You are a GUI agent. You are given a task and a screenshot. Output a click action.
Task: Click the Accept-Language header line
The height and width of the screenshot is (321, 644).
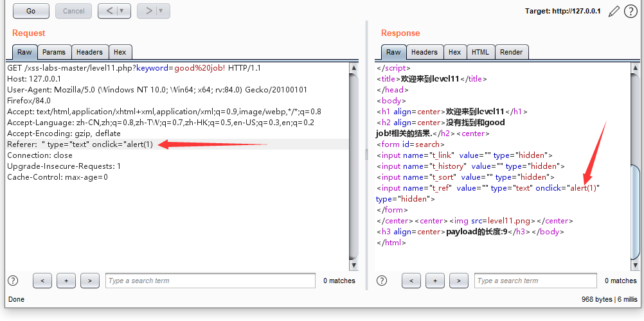pos(161,123)
